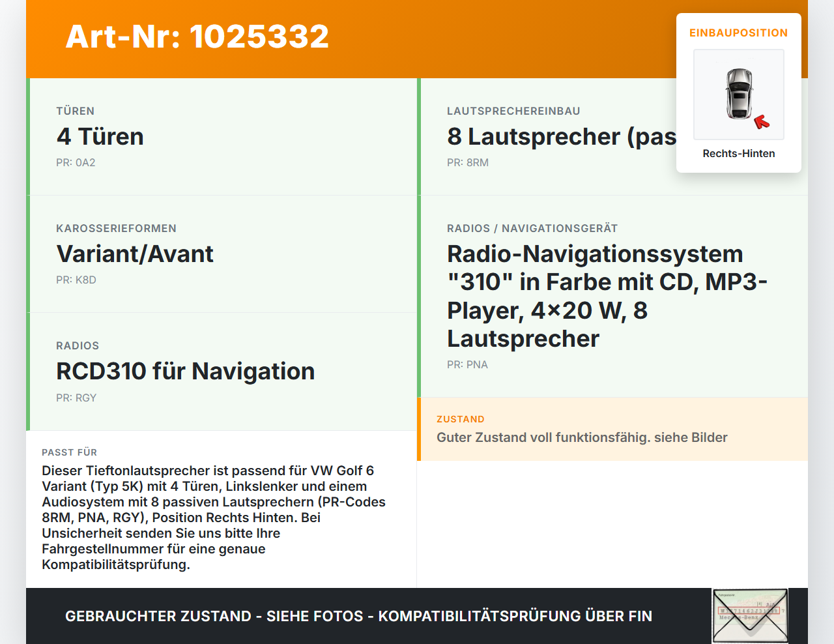
Task: Click the PASST FÜR label
Action: (70, 452)
